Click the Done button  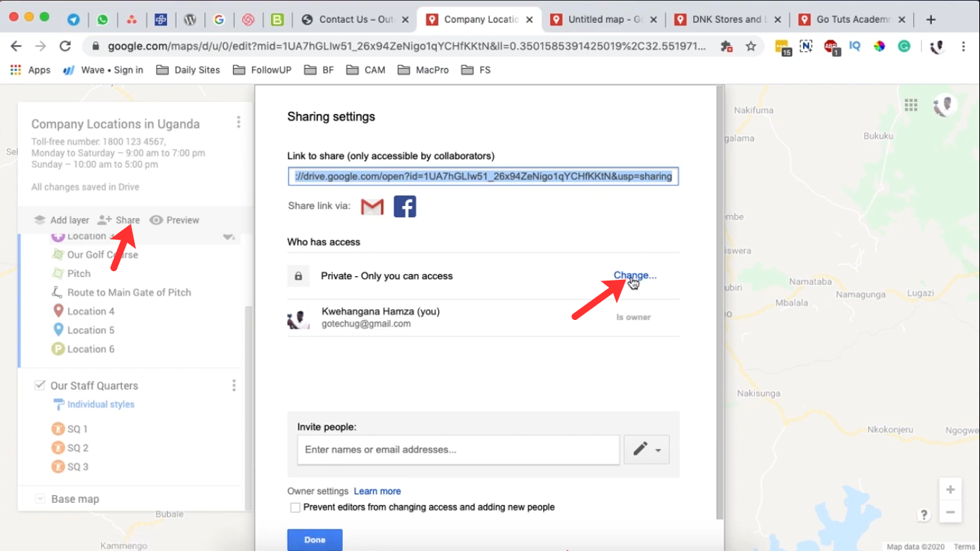tap(315, 540)
